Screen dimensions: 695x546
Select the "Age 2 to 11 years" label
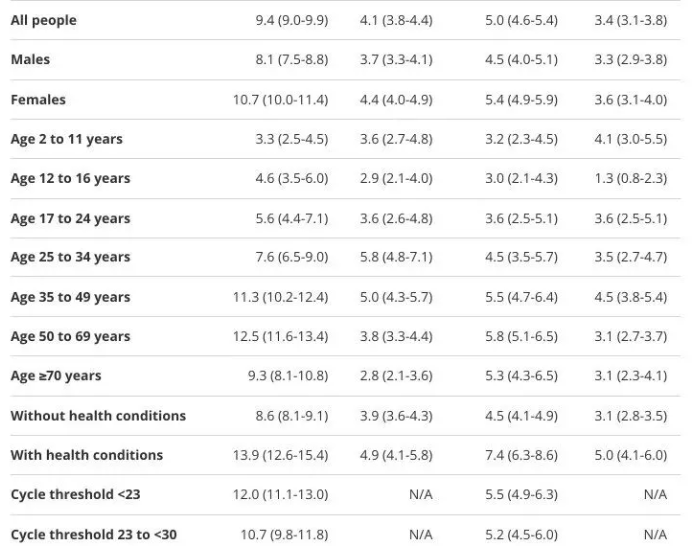point(66,139)
